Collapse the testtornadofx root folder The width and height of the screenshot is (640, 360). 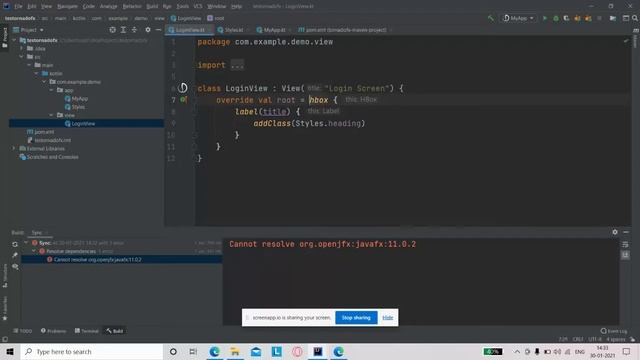pyautogui.click(x=15, y=40)
